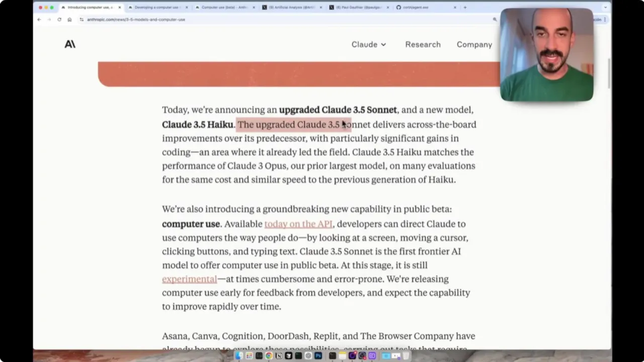Click bold text 'Claude 3.5 Haiku'
Viewport: 644px width, 362px height.
tap(198, 124)
